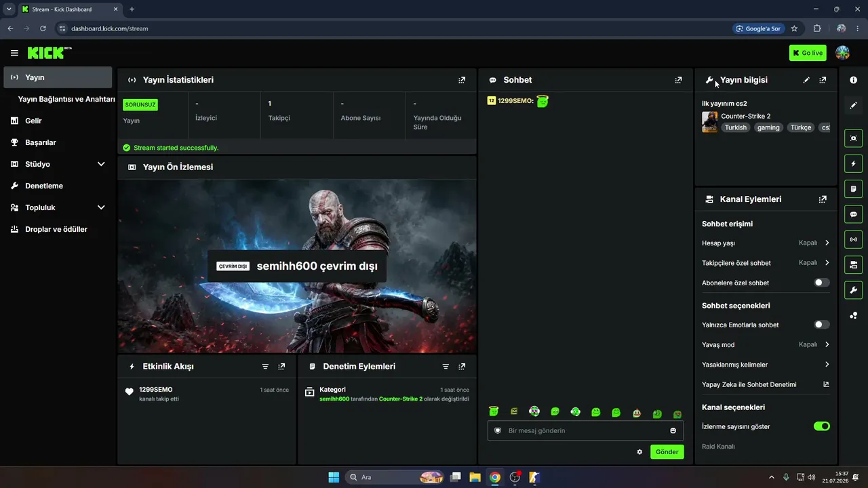Viewport: 868px width, 488px height.
Task: Open Yayın Bağlantısı ve Anahtarı page
Action: (66, 99)
